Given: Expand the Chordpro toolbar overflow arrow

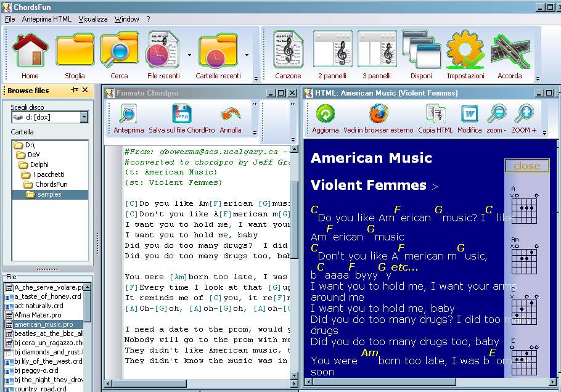Looking at the screenshot, I should point(255,133).
